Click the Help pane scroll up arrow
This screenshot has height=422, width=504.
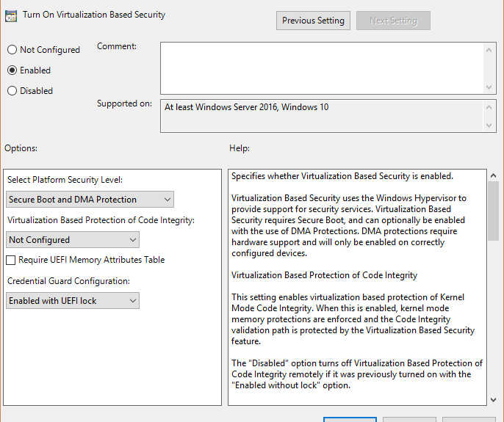(493, 177)
